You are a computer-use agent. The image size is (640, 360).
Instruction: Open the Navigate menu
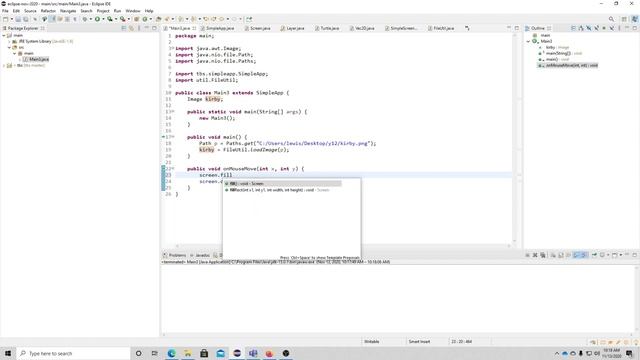(68, 11)
